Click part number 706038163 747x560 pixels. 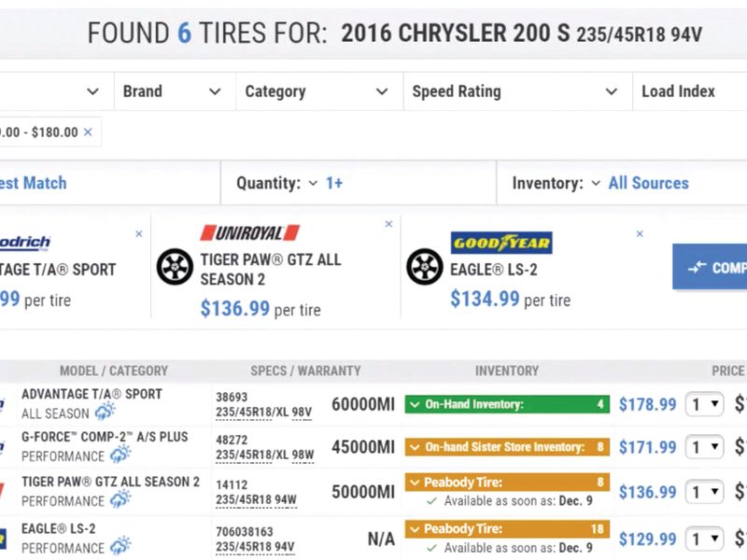pos(245,531)
